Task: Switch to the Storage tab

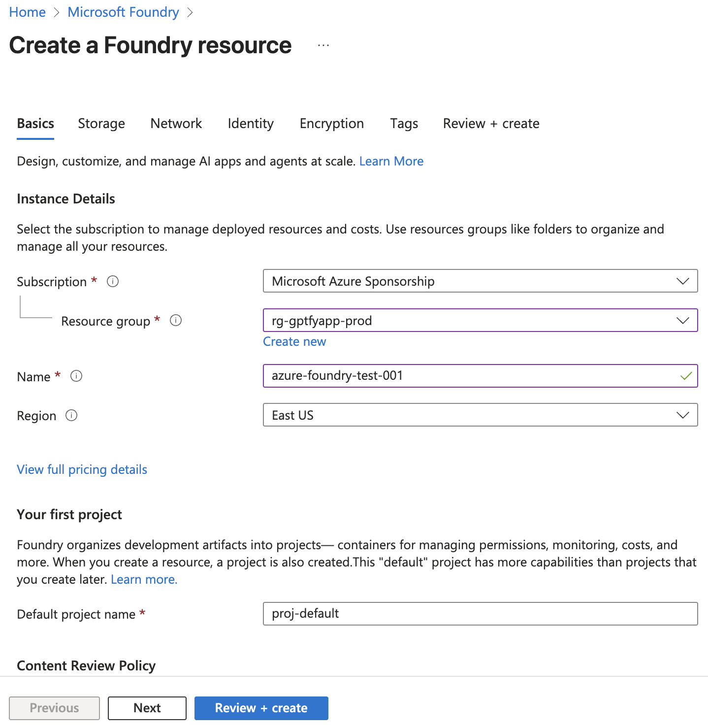Action: click(101, 124)
